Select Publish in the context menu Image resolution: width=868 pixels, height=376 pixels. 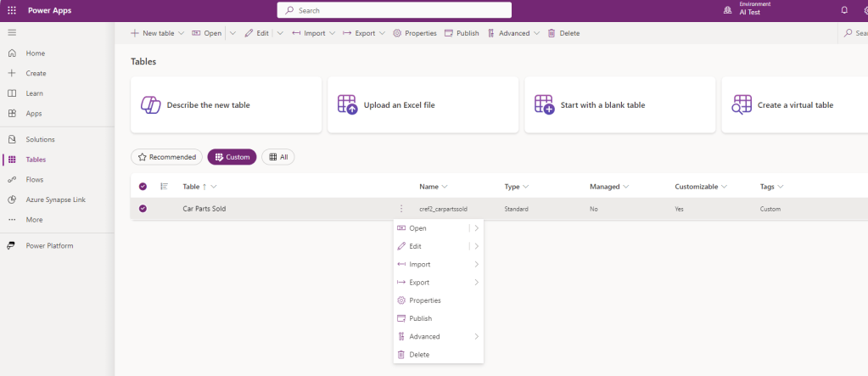point(420,318)
